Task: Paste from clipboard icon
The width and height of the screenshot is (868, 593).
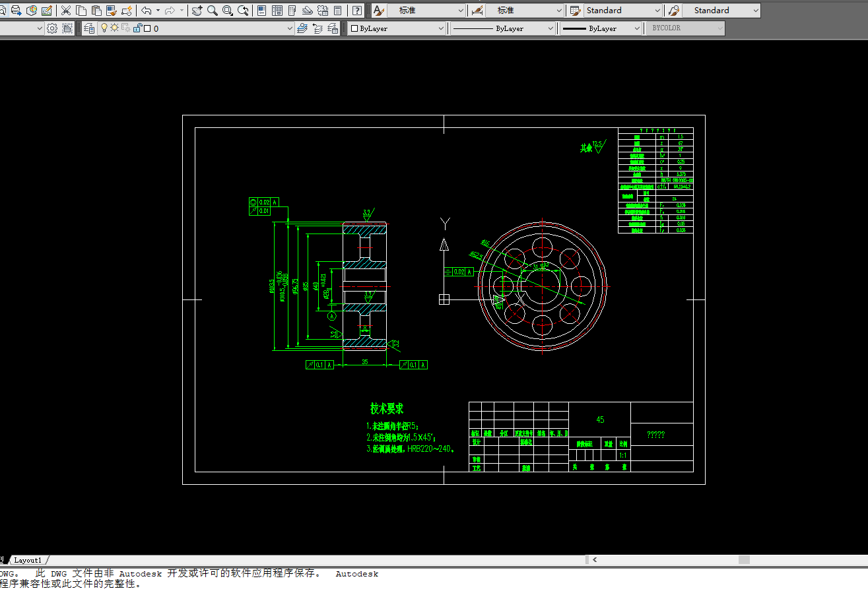Action: [96, 11]
